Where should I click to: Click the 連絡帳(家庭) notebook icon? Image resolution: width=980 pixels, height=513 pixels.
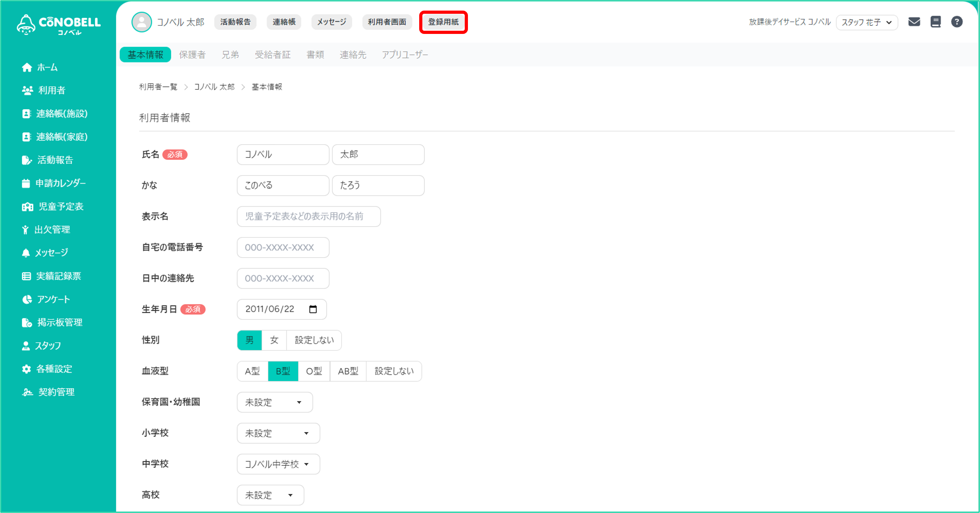point(26,137)
